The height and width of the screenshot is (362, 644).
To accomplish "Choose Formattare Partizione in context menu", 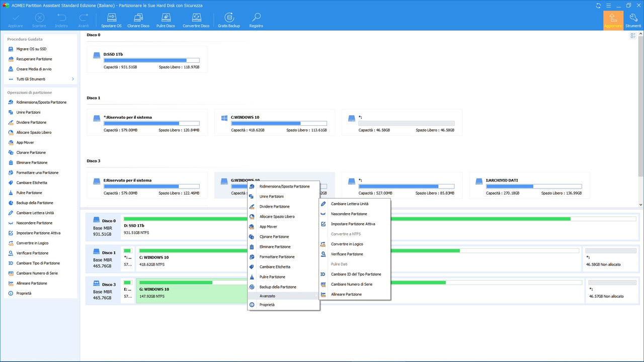I will coord(284,257).
